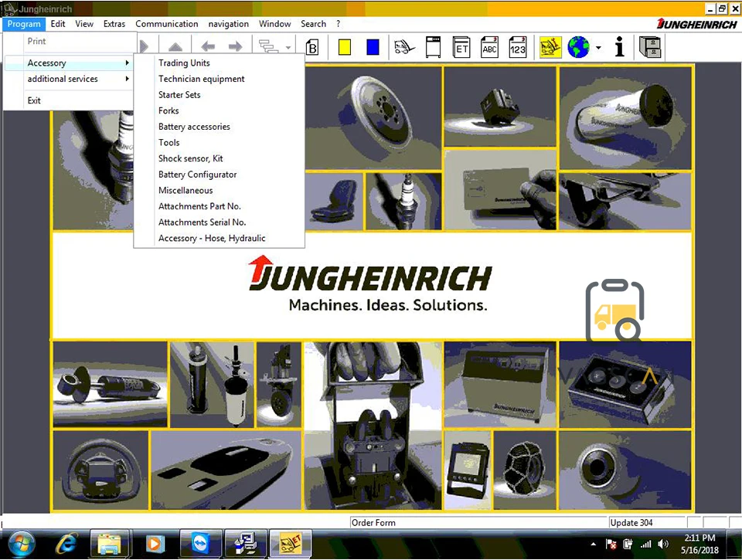Open the Extras menu
Image resolution: width=742 pixels, height=560 pixels.
[114, 24]
